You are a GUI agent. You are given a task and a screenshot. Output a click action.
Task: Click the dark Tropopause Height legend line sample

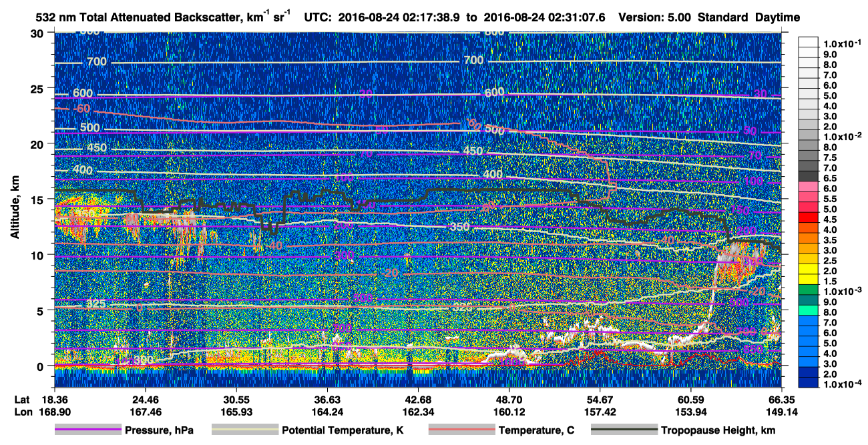[624, 430]
